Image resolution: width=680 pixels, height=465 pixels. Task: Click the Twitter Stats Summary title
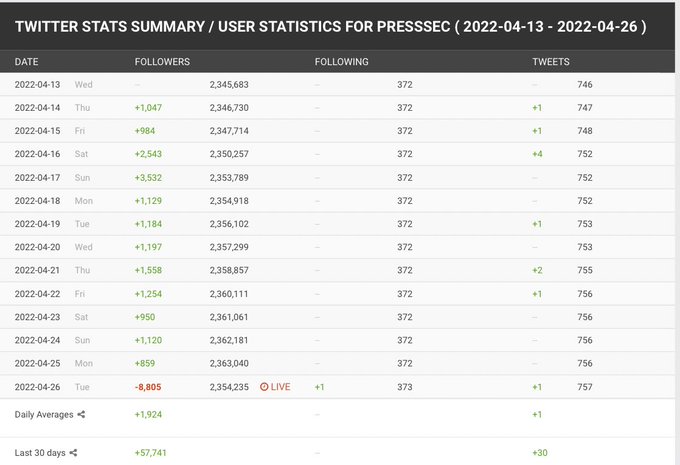tap(331, 26)
